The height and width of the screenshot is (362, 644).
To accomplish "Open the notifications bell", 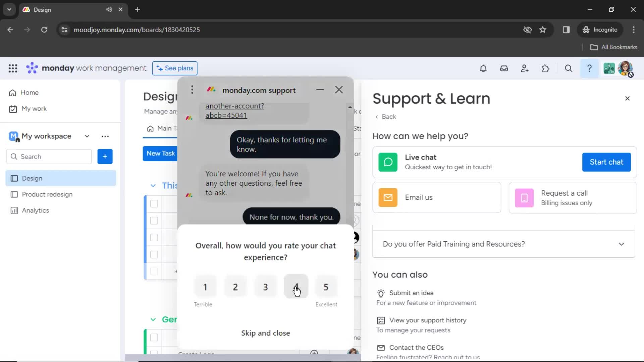I will click(483, 68).
